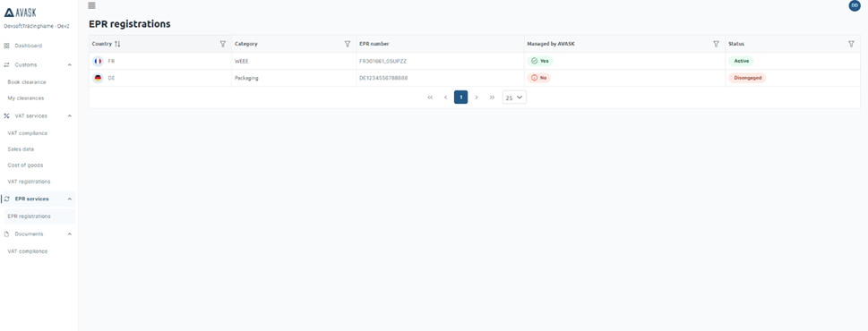
Task: Click the VAT services percent icon
Action: pos(6,116)
